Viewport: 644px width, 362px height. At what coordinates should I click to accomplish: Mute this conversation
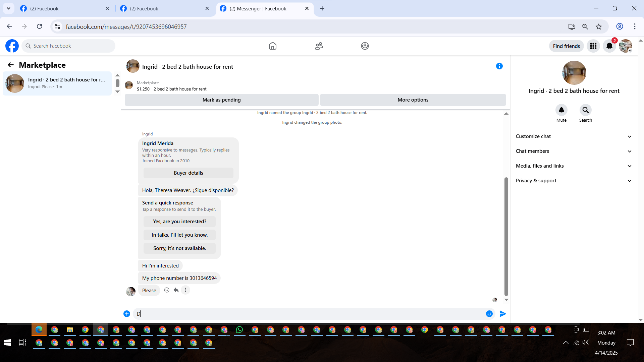(561, 110)
